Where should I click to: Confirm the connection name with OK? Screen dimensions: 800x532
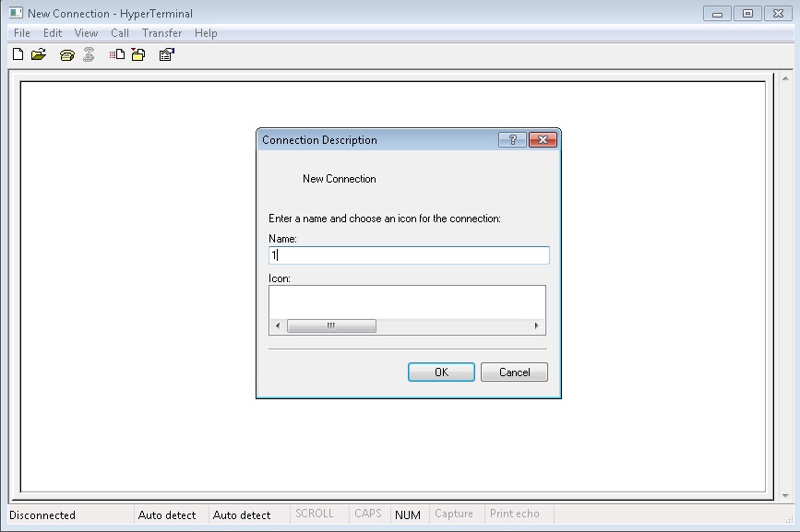click(x=441, y=372)
